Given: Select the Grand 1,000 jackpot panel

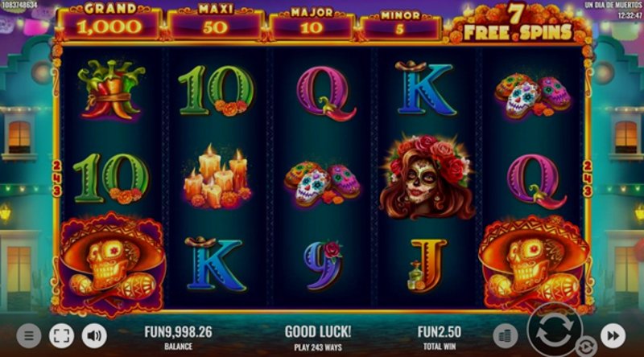Looking at the screenshot, I should click(x=109, y=23).
